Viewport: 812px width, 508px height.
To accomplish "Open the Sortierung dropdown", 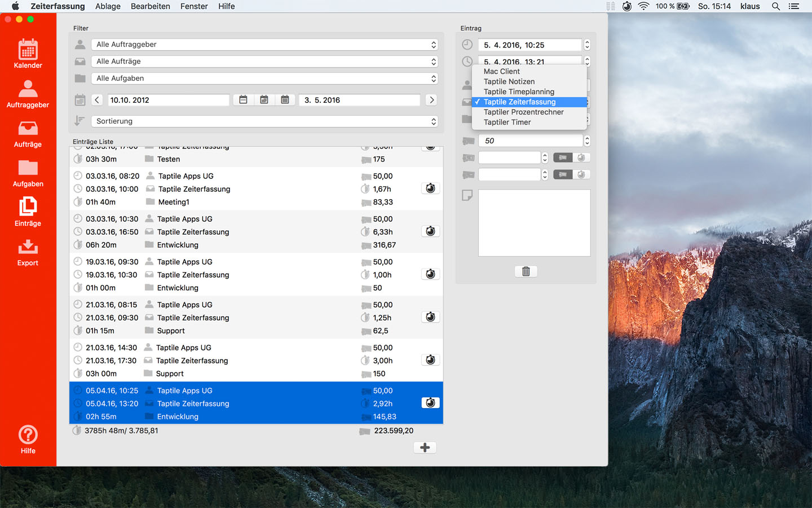I will pyautogui.click(x=264, y=121).
